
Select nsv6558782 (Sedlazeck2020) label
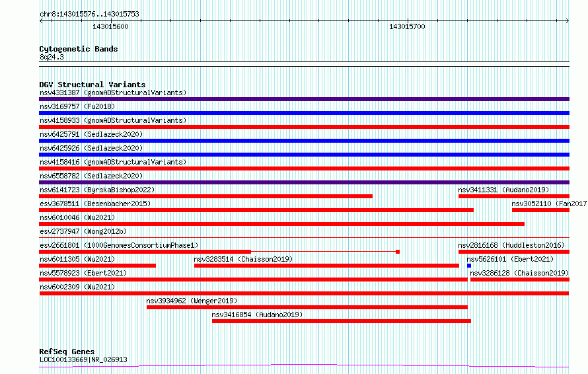pos(91,176)
